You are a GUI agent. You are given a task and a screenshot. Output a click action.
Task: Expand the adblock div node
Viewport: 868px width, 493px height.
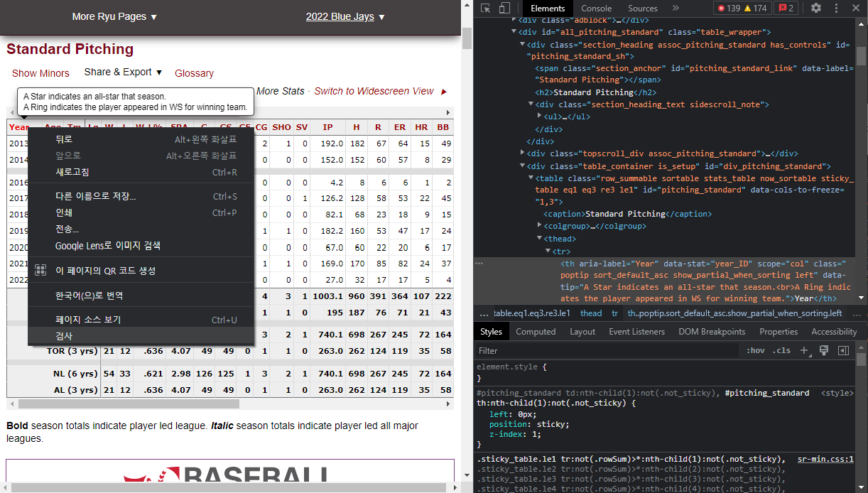coord(514,20)
